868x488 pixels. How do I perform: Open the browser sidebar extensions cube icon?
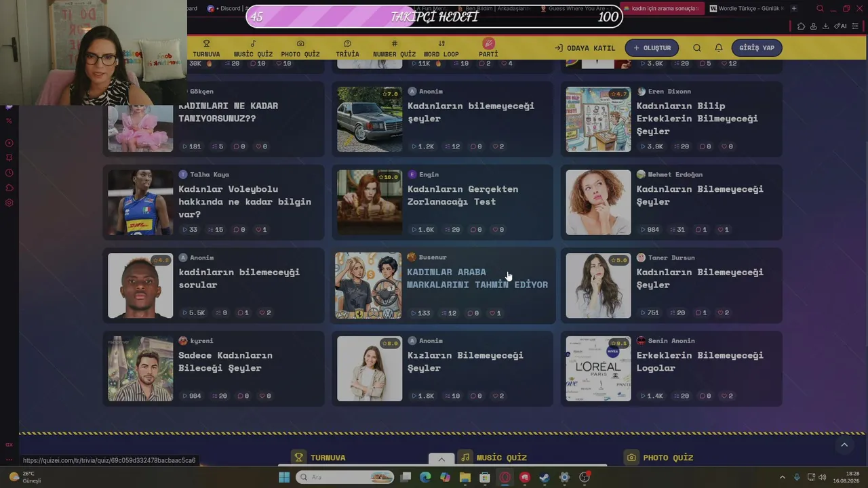click(x=9, y=188)
